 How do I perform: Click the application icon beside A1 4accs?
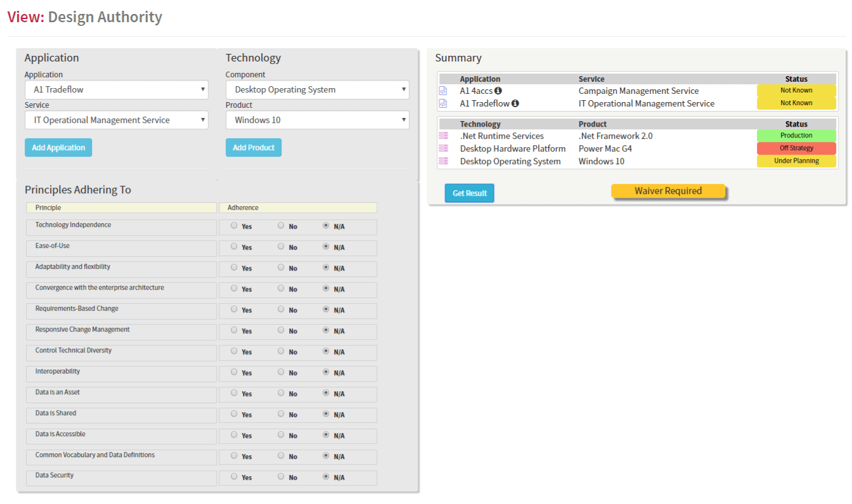[443, 91]
